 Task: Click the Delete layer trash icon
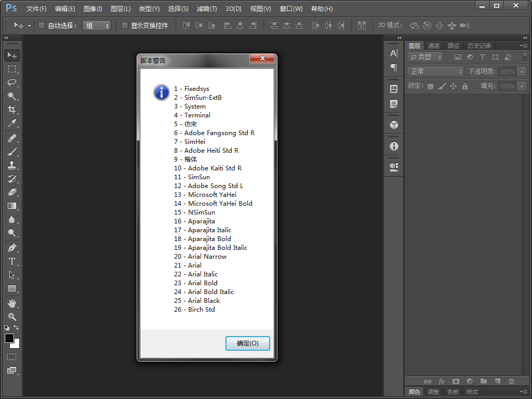point(511,381)
